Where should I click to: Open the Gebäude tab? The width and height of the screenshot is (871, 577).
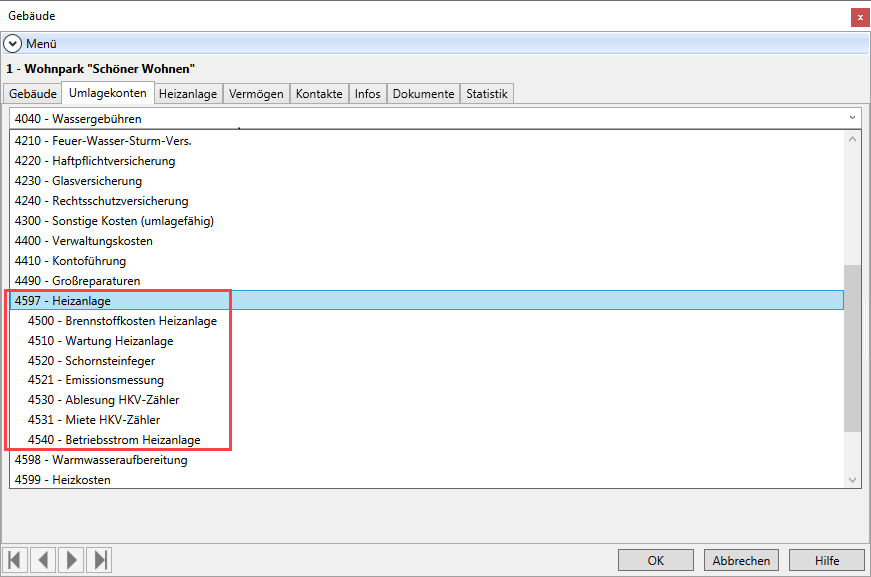[32, 94]
